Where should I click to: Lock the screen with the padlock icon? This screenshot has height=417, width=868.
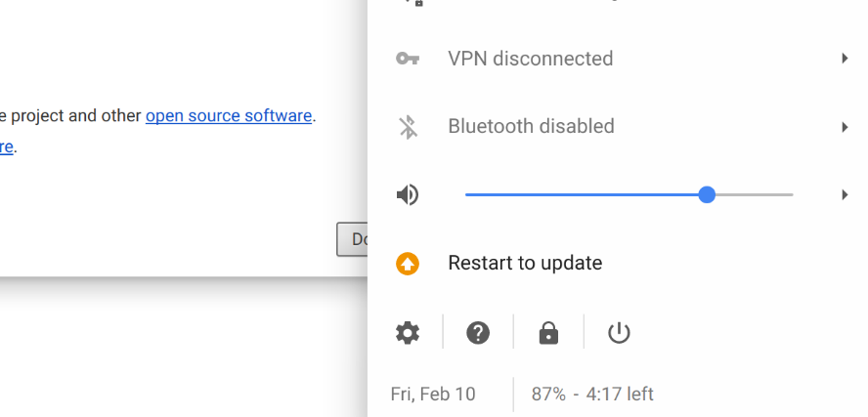548,334
